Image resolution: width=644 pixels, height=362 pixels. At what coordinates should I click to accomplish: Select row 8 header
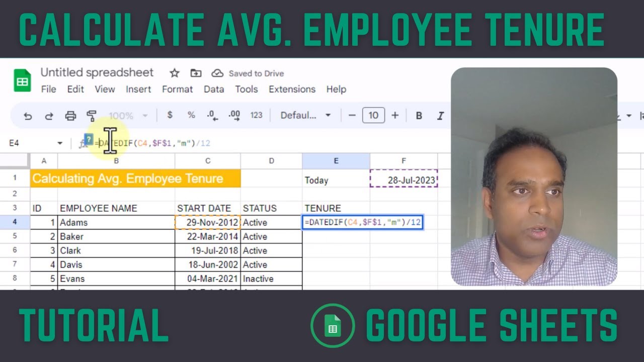click(15, 279)
